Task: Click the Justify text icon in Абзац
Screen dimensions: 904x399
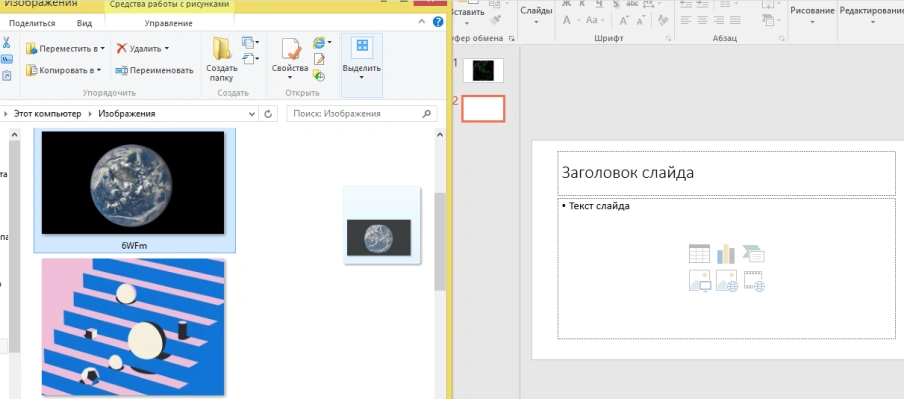Action: click(x=735, y=20)
